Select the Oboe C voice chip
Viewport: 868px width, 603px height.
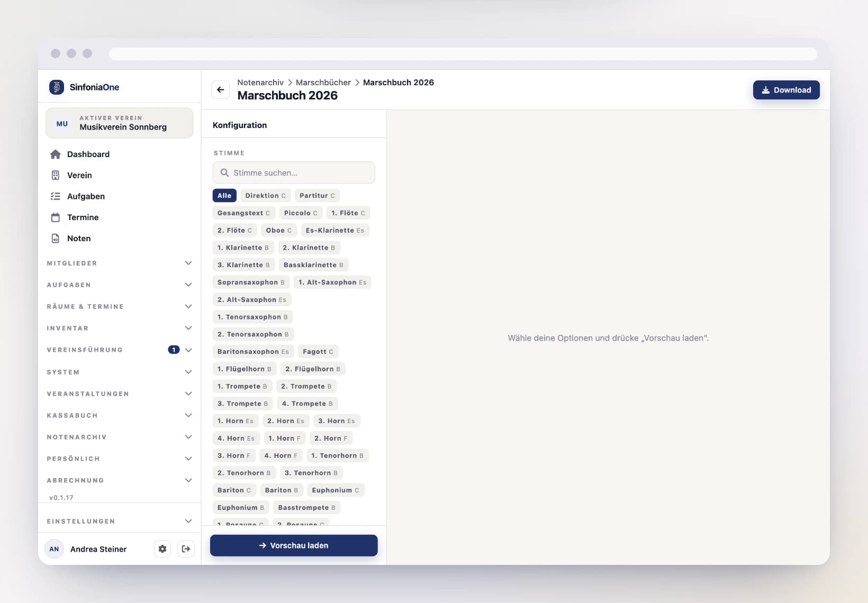(279, 231)
